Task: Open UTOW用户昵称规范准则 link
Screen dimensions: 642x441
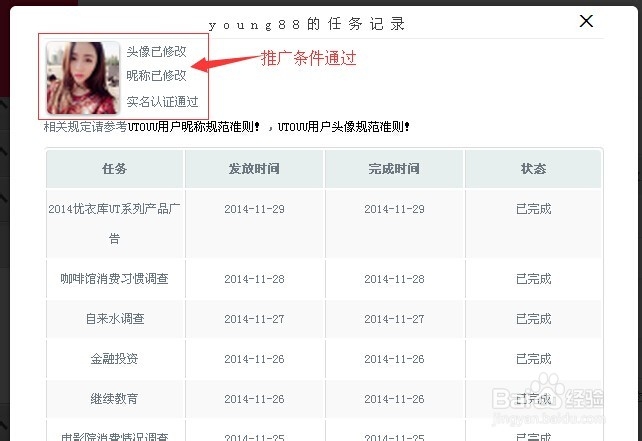Action: coord(193,127)
